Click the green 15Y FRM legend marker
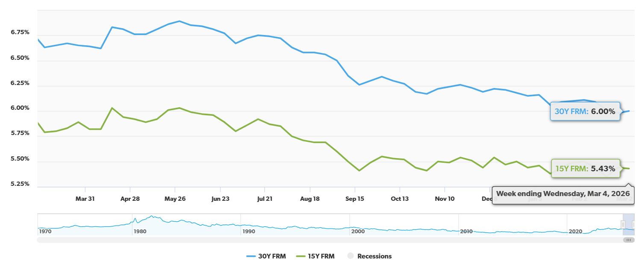The width and height of the screenshot is (644, 267). pyautogui.click(x=300, y=256)
